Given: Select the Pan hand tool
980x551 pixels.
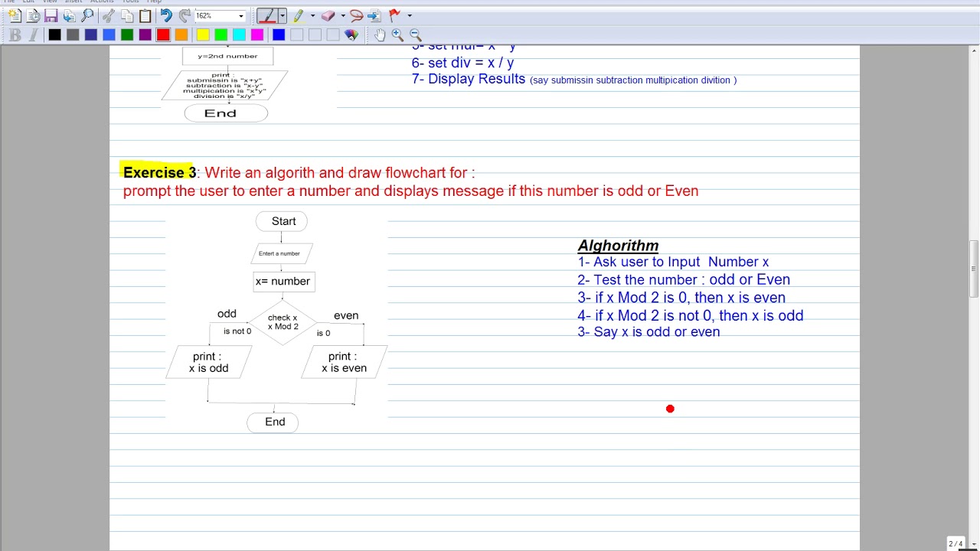Looking at the screenshot, I should [380, 34].
